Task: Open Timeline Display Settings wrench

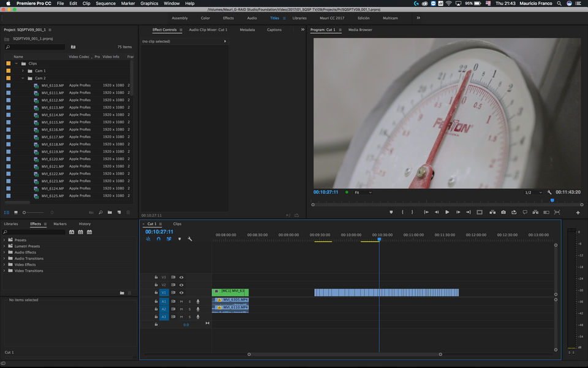Action: [x=190, y=239]
